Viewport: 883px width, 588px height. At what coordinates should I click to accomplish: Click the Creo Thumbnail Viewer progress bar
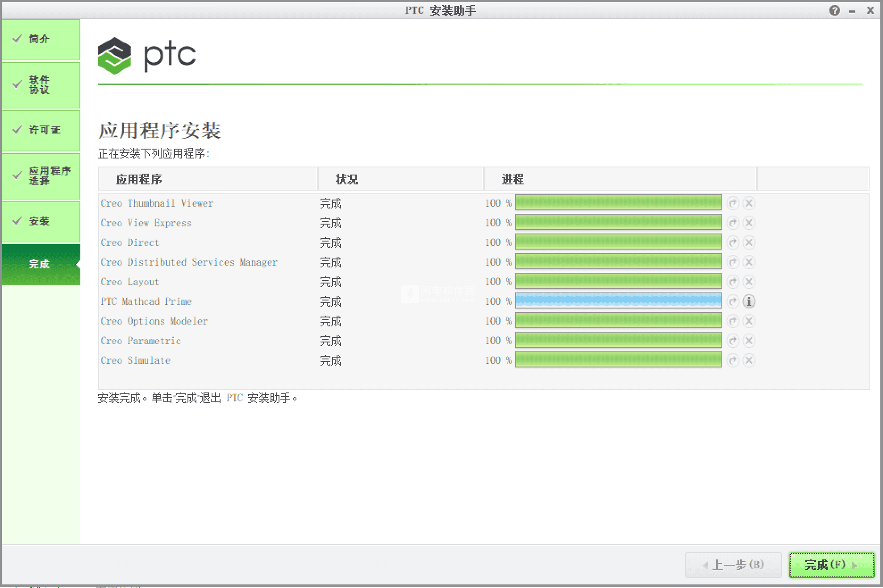(x=618, y=203)
